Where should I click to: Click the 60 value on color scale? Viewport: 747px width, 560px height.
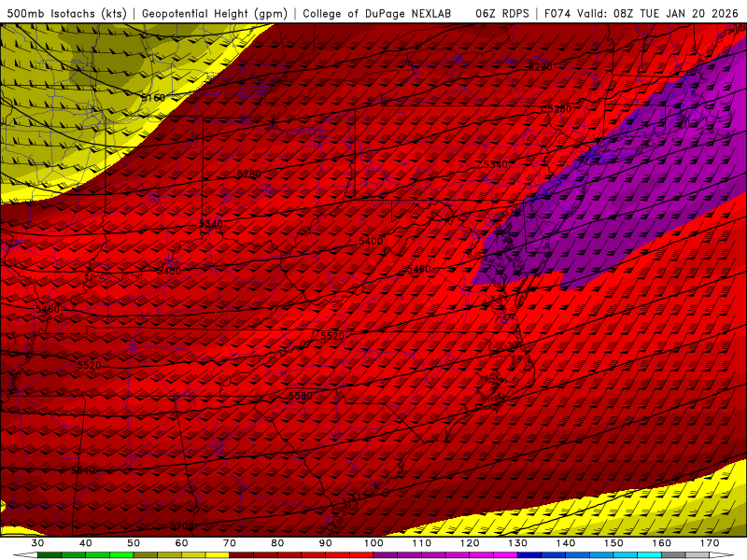(x=181, y=543)
